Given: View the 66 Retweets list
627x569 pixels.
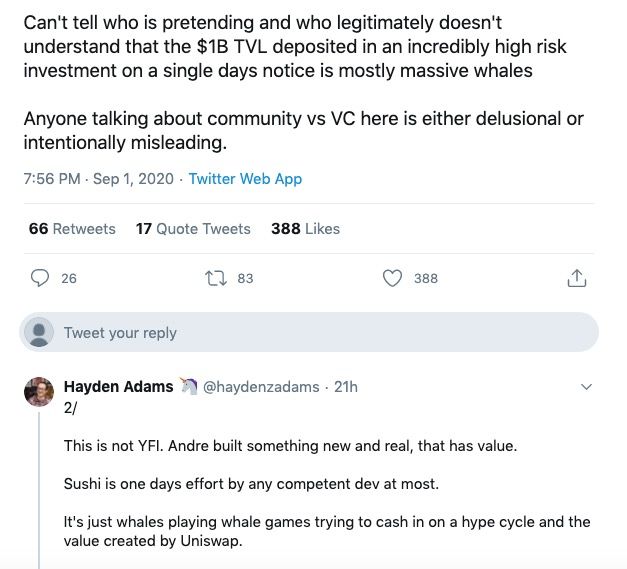Looking at the screenshot, I should [x=72, y=229].
